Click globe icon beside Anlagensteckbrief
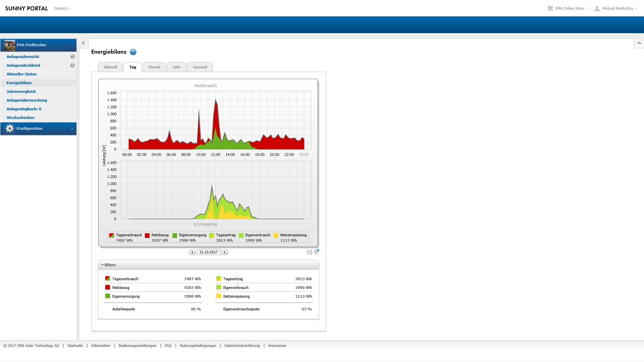The image size is (644, 362). tap(72, 65)
